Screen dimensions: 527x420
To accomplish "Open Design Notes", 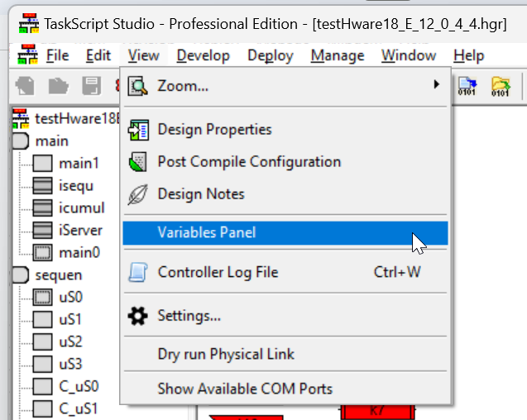I will tap(285, 193).
